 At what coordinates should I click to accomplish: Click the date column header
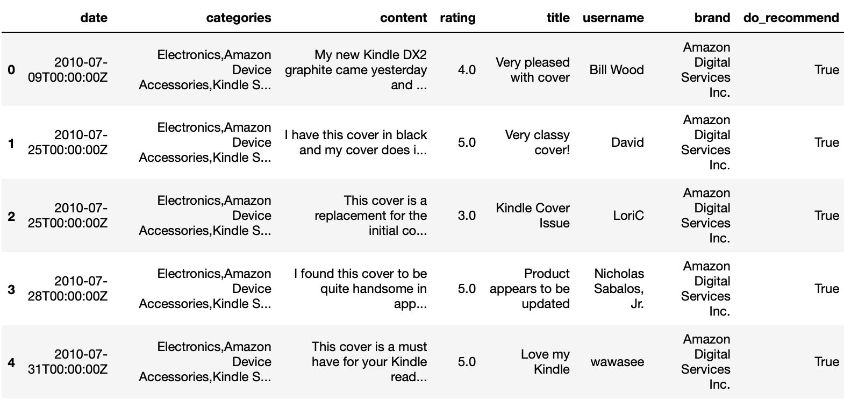coord(94,18)
